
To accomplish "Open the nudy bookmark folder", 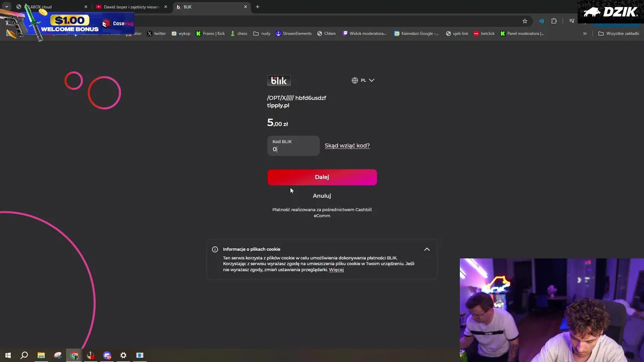I will pos(262,34).
